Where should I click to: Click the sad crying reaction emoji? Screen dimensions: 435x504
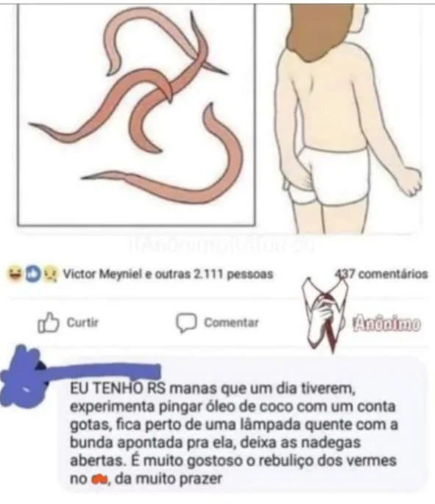coord(49,274)
